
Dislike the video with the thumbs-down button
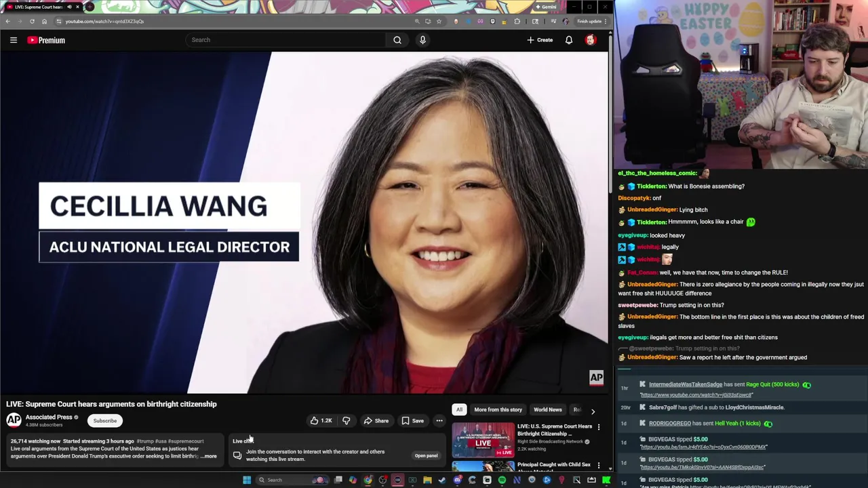tap(347, 421)
